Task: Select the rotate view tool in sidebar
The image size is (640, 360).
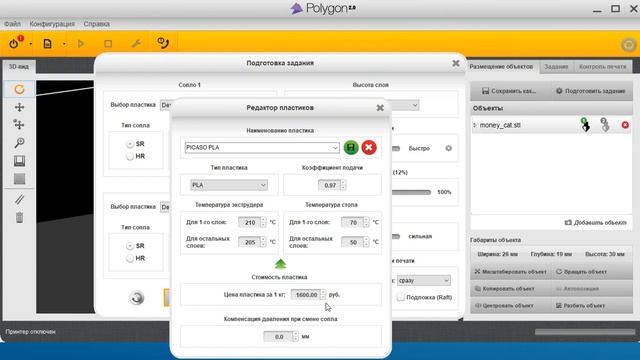Action: tap(19, 89)
